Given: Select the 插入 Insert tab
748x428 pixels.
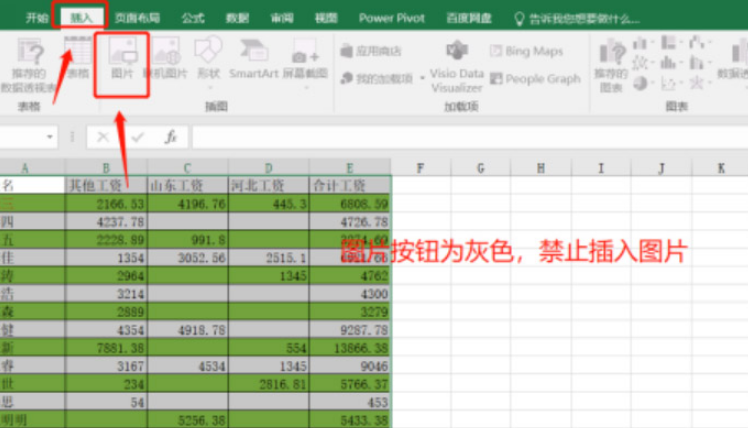Looking at the screenshot, I should click(81, 19).
